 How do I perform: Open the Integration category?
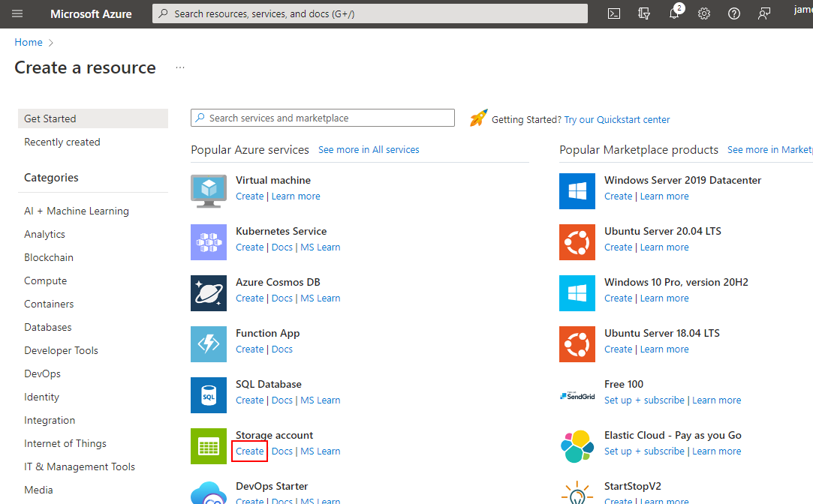[x=50, y=421]
